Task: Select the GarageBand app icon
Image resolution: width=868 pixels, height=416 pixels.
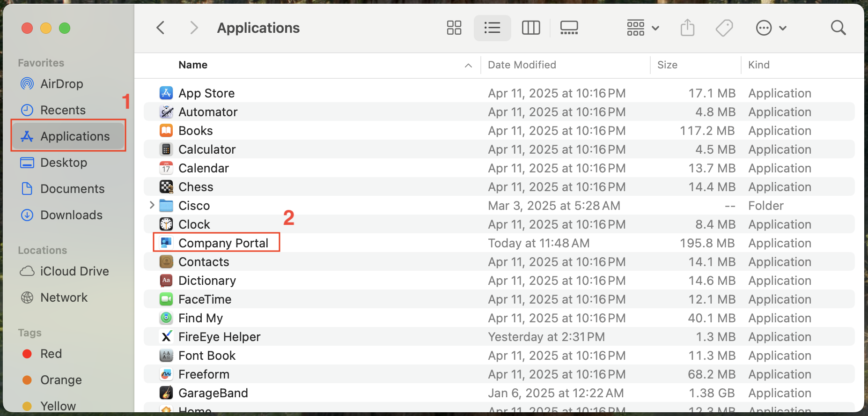Action: click(x=166, y=393)
